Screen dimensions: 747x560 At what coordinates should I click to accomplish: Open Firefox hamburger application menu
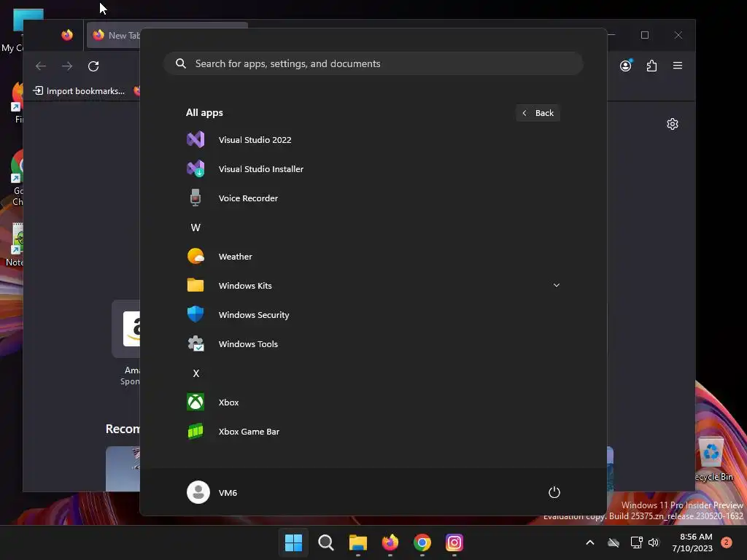tap(678, 66)
